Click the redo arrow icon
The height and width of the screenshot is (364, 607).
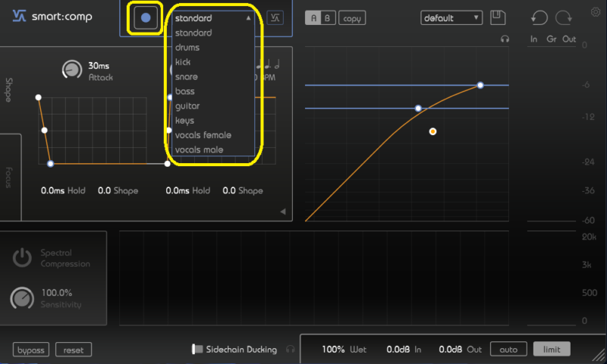pyautogui.click(x=564, y=17)
